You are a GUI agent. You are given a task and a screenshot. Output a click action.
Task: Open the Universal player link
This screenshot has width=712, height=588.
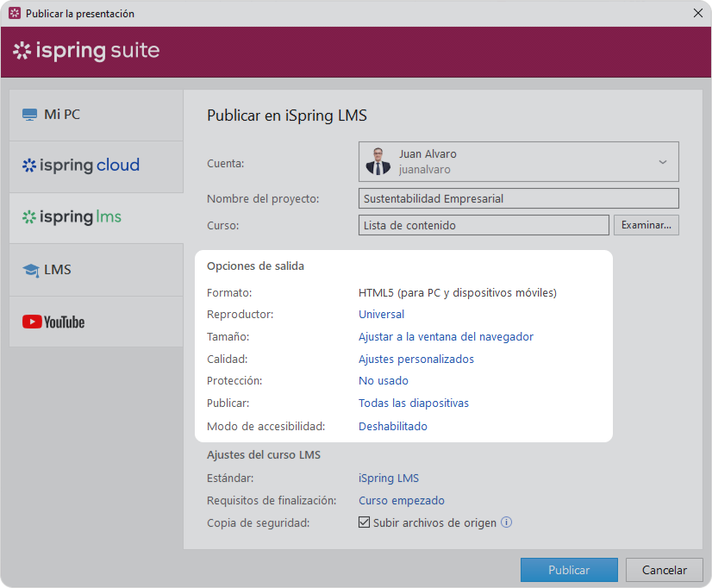381,315
